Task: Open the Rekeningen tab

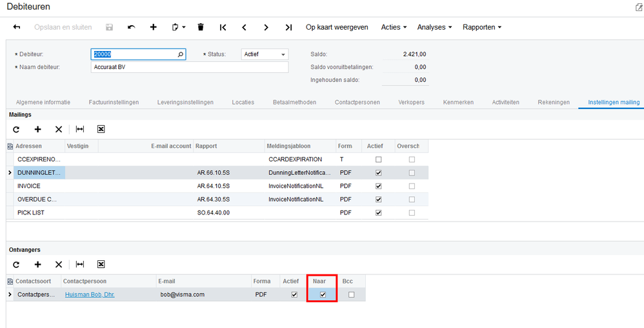Action: (x=554, y=102)
